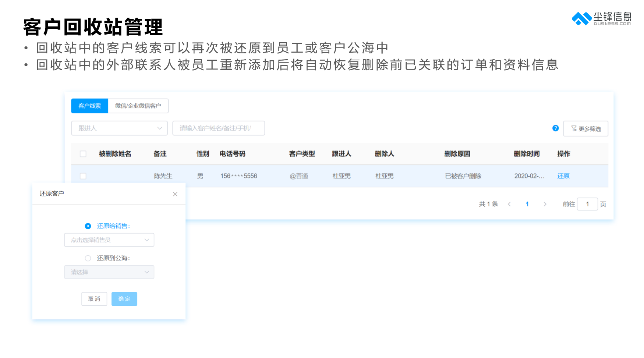The image size is (644, 358).
Task: Click the 2020-02-... deletion time cell
Action: [529, 176]
